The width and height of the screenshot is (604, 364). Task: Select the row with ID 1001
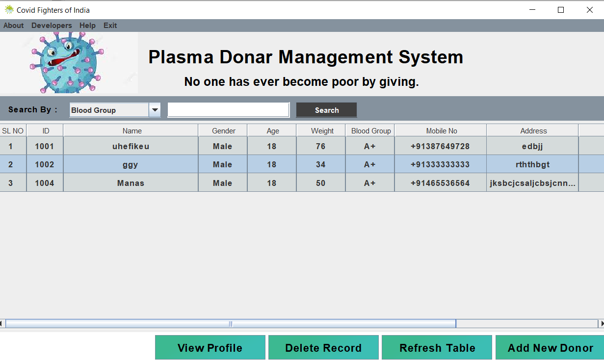pos(131,146)
